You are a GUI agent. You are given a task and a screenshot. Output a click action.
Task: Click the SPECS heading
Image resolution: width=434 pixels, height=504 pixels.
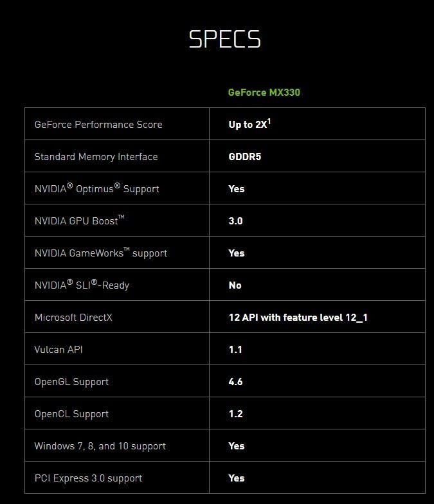click(x=224, y=39)
